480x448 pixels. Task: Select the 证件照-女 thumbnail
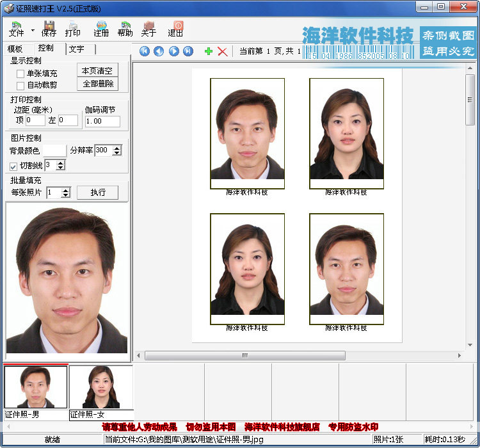(x=101, y=387)
